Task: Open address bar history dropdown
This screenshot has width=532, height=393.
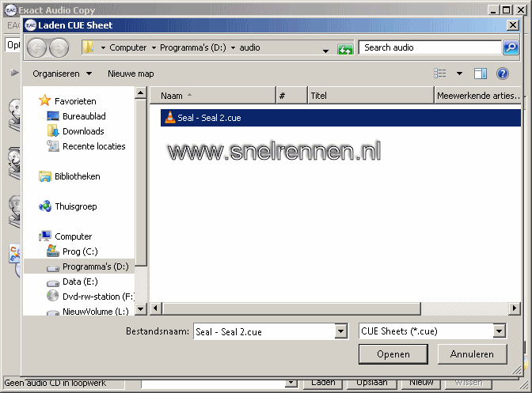Action: (325, 51)
